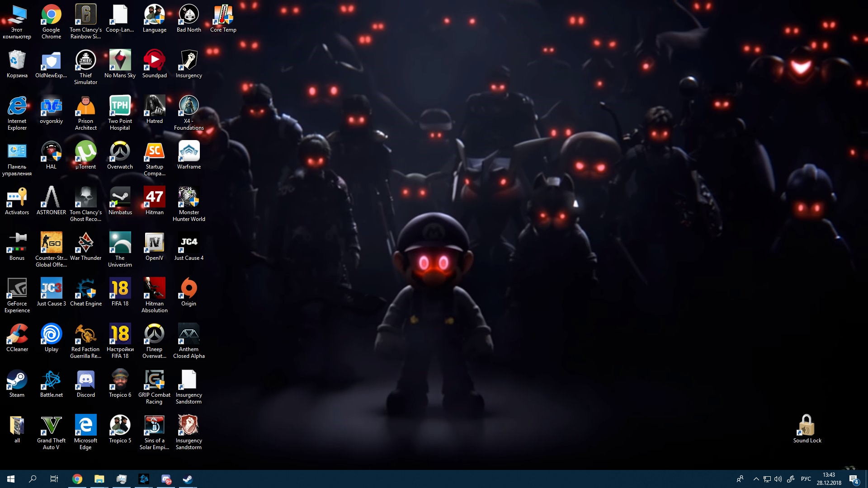Open network status tray icon

point(767,479)
